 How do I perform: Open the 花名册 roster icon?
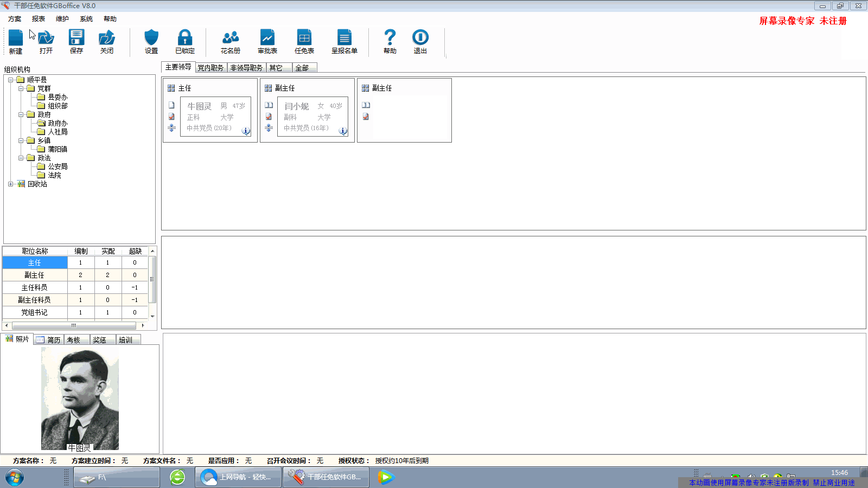tap(231, 38)
